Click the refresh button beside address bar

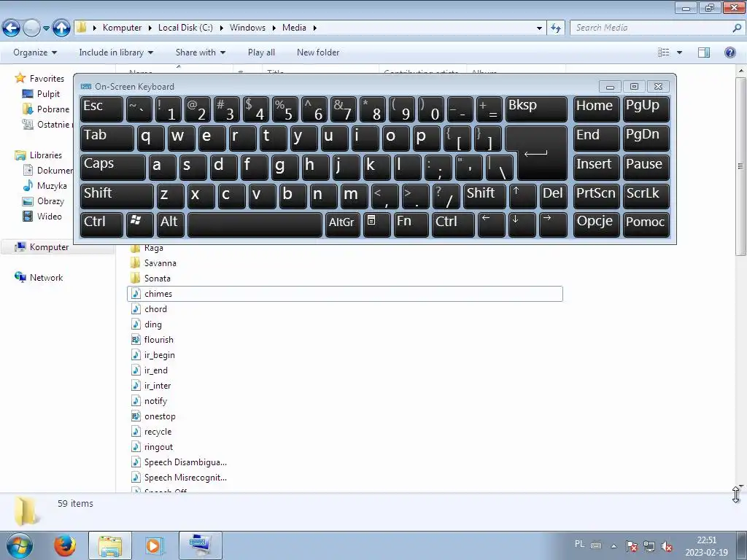click(x=555, y=28)
